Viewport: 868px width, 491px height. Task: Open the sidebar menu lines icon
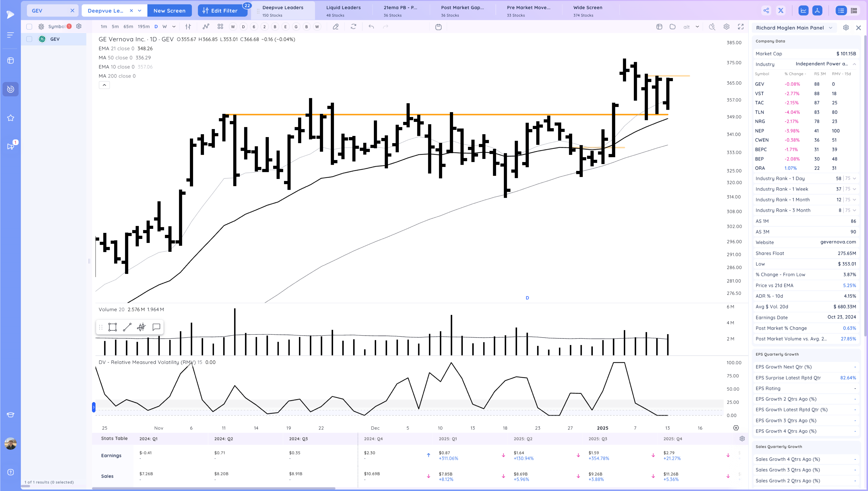coord(10,35)
